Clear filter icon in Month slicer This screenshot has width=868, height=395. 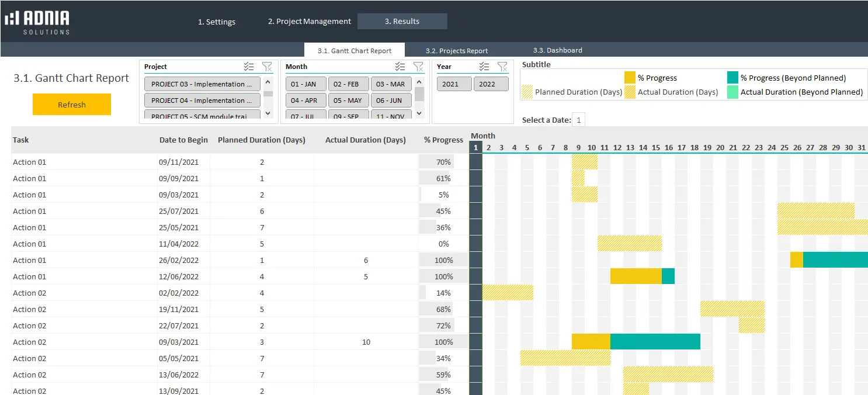(x=418, y=67)
